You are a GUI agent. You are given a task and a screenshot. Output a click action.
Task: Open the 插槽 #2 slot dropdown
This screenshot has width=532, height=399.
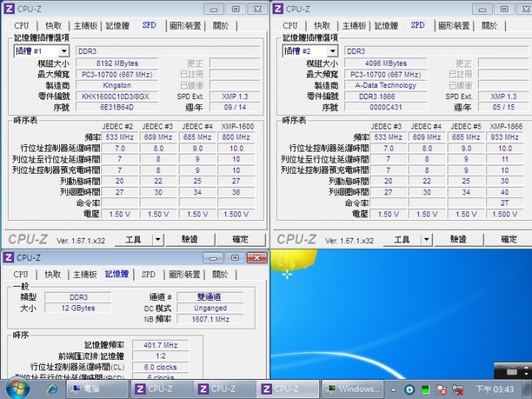point(332,51)
